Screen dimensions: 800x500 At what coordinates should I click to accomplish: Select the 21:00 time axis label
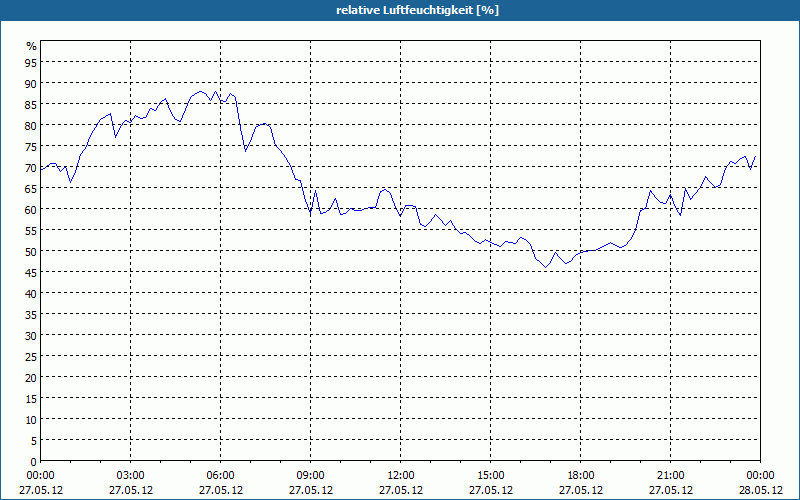tap(670, 476)
